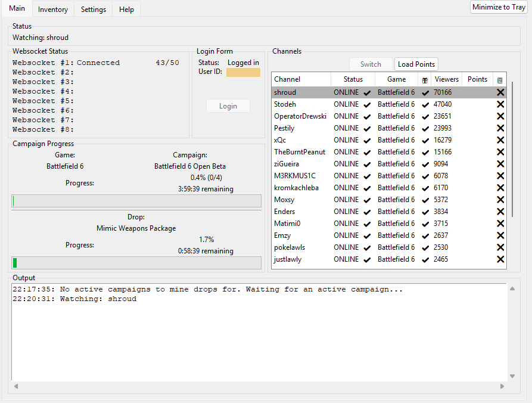Click the X icon in Moxsy row
This screenshot has width=532, height=403.
[x=500, y=200]
